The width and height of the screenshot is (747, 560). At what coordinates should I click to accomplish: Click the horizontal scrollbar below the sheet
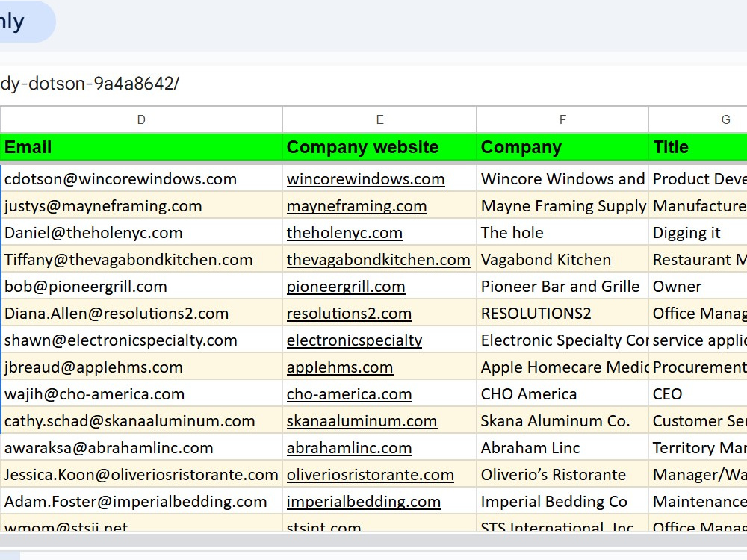(373, 540)
